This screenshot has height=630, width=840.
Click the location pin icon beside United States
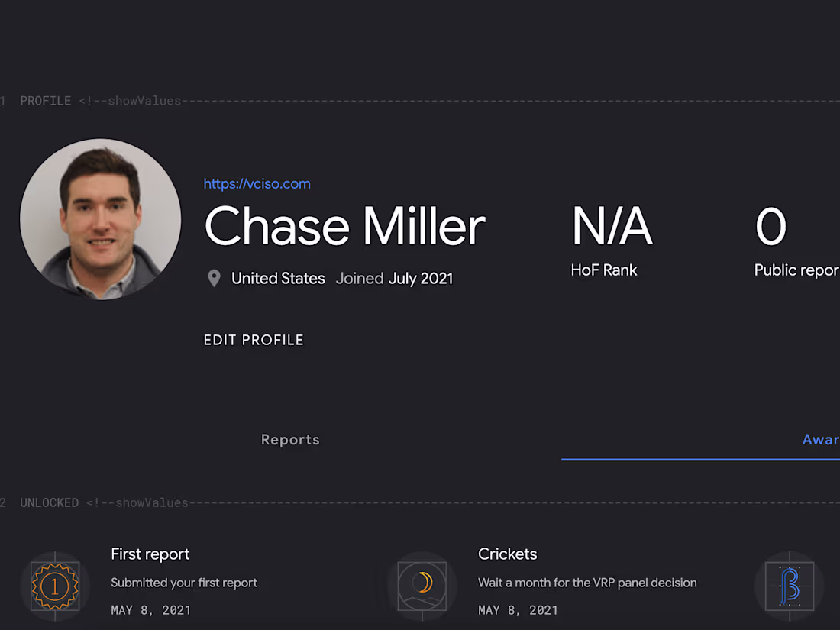click(x=214, y=278)
